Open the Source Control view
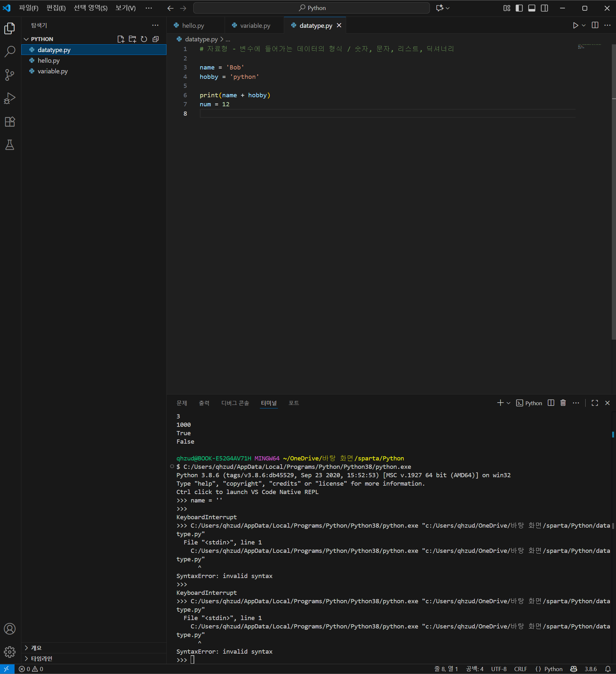616x674 pixels. tap(10, 75)
